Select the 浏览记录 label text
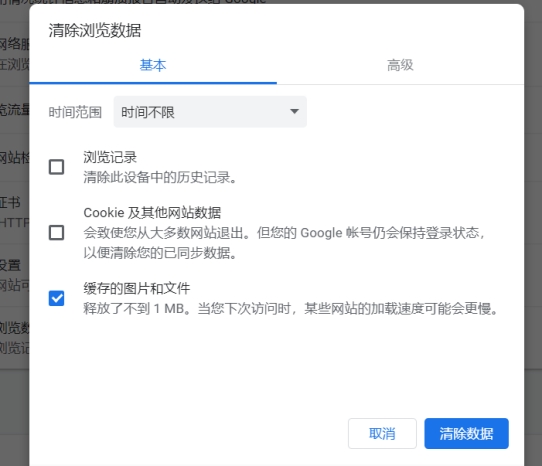This screenshot has height=466, width=542. pos(110,157)
